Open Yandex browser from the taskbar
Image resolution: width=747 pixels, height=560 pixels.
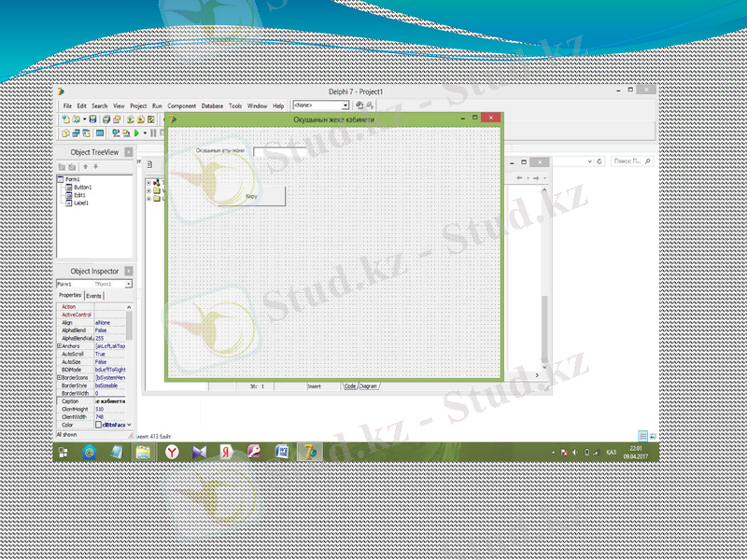pos(172,452)
